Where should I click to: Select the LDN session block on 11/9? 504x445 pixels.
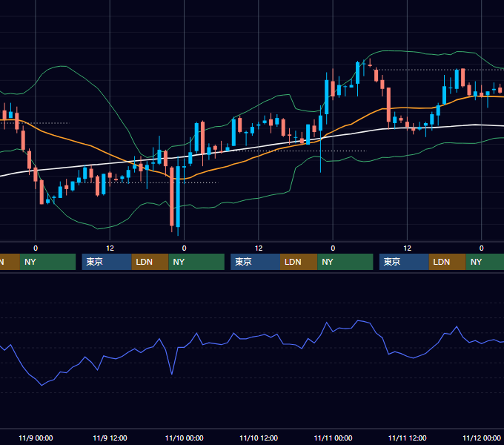pos(150,262)
